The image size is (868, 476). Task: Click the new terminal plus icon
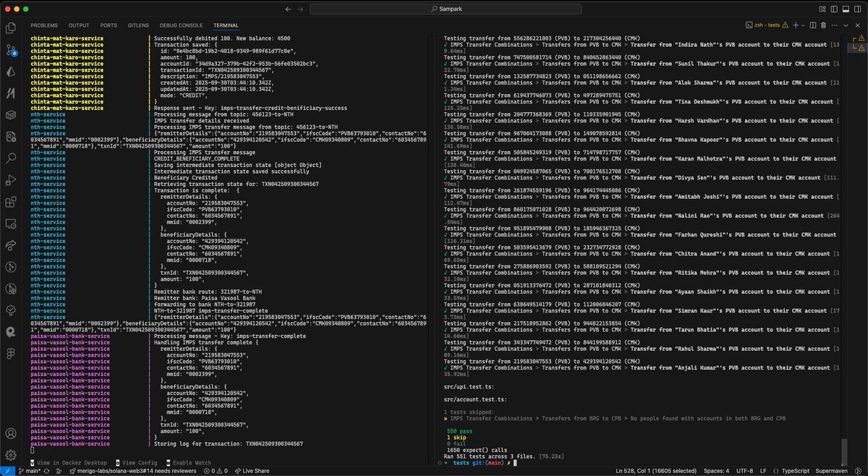pyautogui.click(x=794, y=25)
